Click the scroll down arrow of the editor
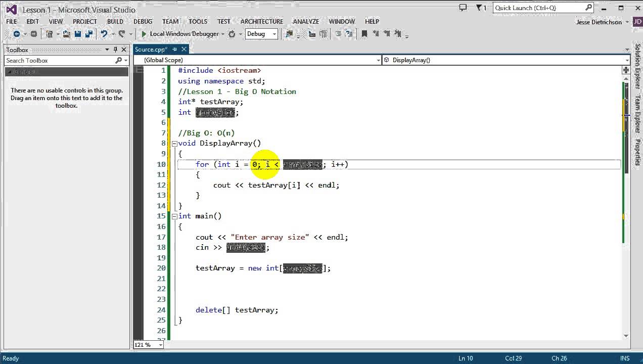 tap(626, 336)
